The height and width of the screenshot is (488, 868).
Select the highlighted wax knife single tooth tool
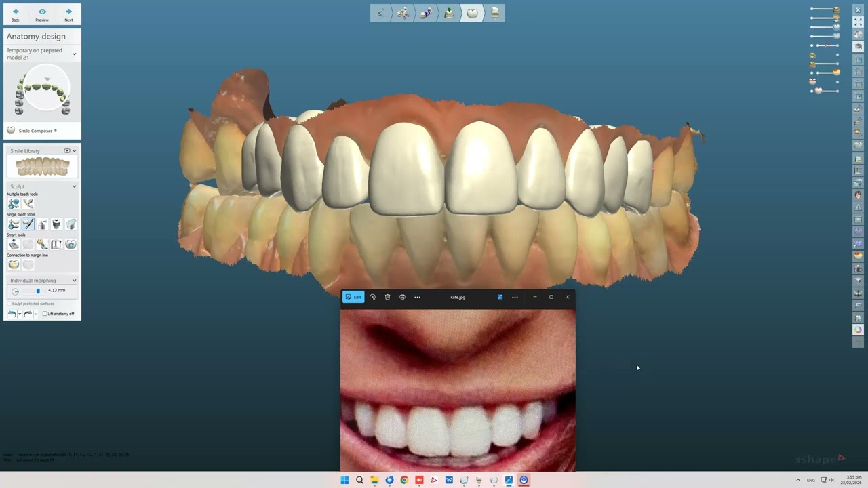tap(28, 224)
